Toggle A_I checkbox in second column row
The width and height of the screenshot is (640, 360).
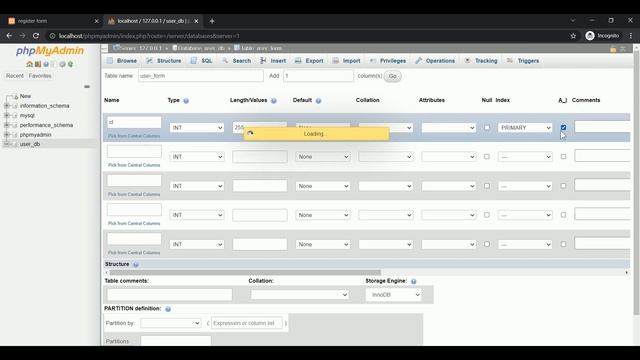click(563, 156)
